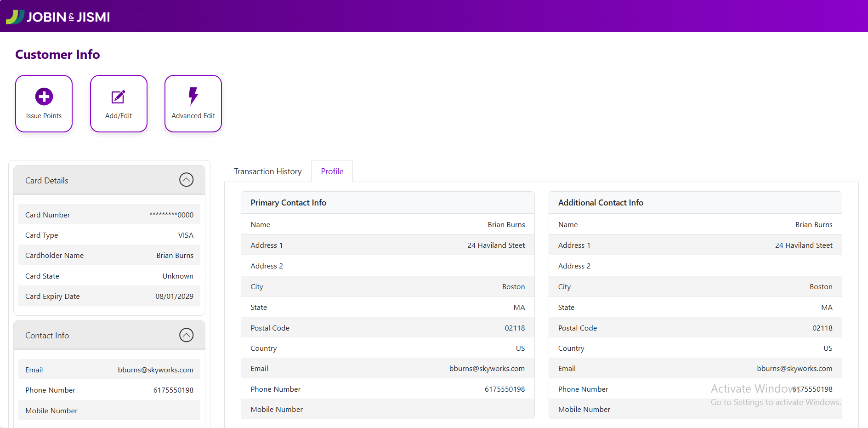Click the Jobin & Jismi logo
This screenshot has width=868, height=428.
58,17
